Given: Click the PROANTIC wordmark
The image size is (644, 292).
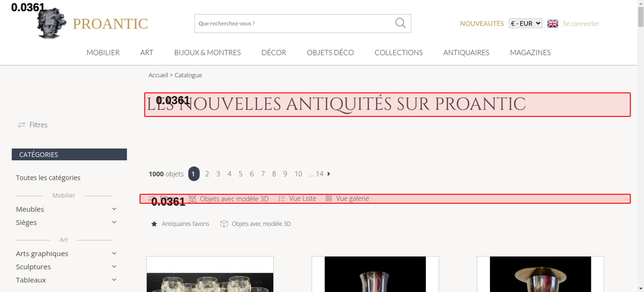Looking at the screenshot, I should tap(110, 24).
